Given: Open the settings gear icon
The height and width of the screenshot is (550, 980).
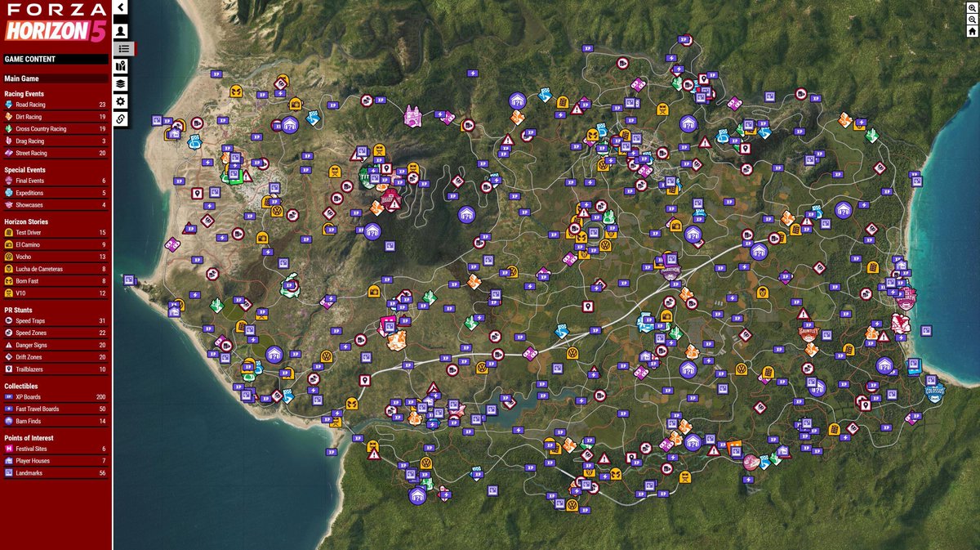Looking at the screenshot, I should tap(121, 101).
